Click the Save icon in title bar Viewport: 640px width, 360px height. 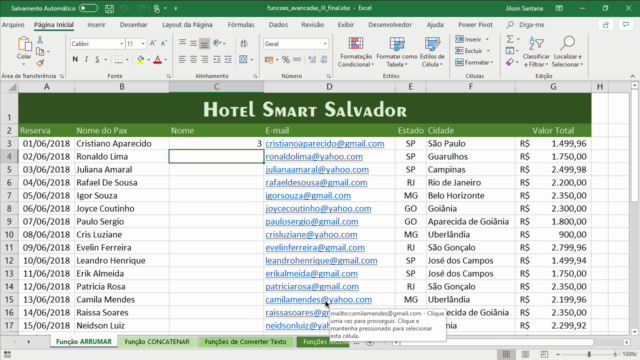(109, 8)
